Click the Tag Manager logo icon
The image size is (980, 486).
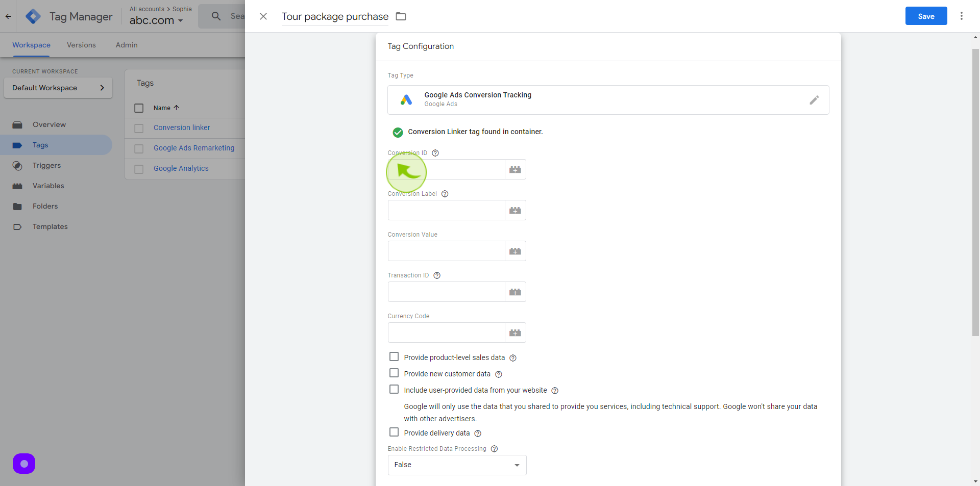coord(33,16)
